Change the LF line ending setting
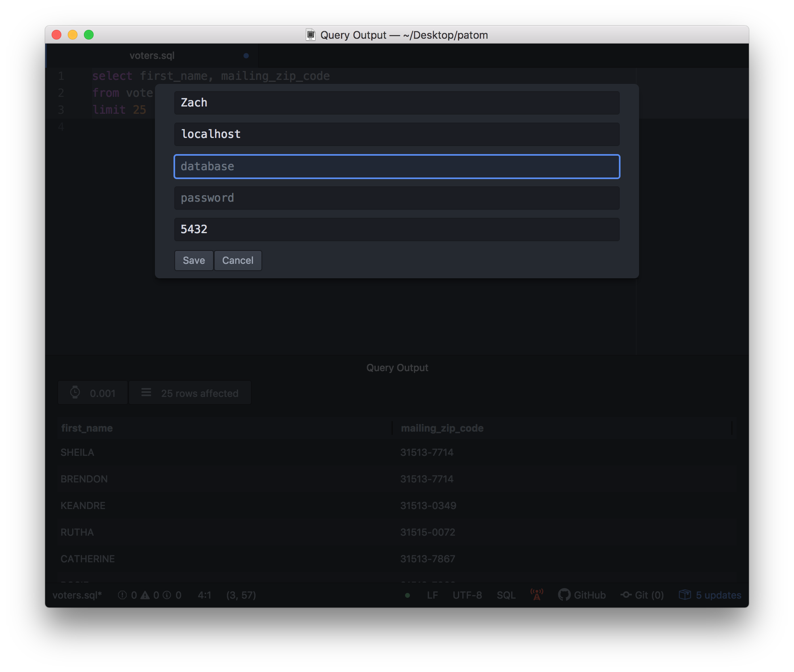Image resolution: width=794 pixels, height=672 pixels. pos(433,595)
